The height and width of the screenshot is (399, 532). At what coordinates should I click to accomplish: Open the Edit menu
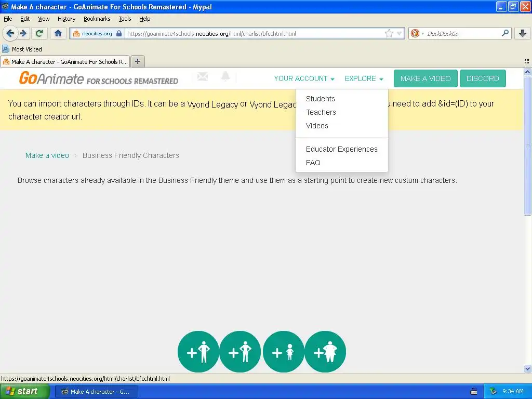pyautogui.click(x=25, y=19)
